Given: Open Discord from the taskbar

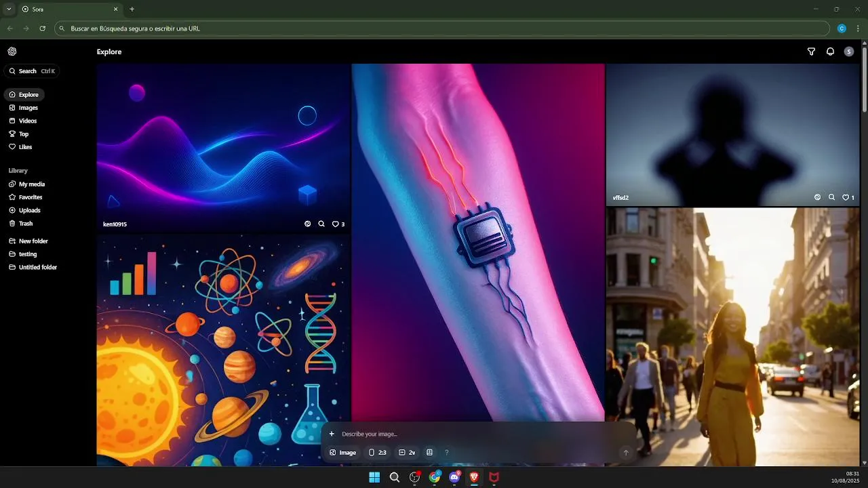Looking at the screenshot, I should coord(454,477).
